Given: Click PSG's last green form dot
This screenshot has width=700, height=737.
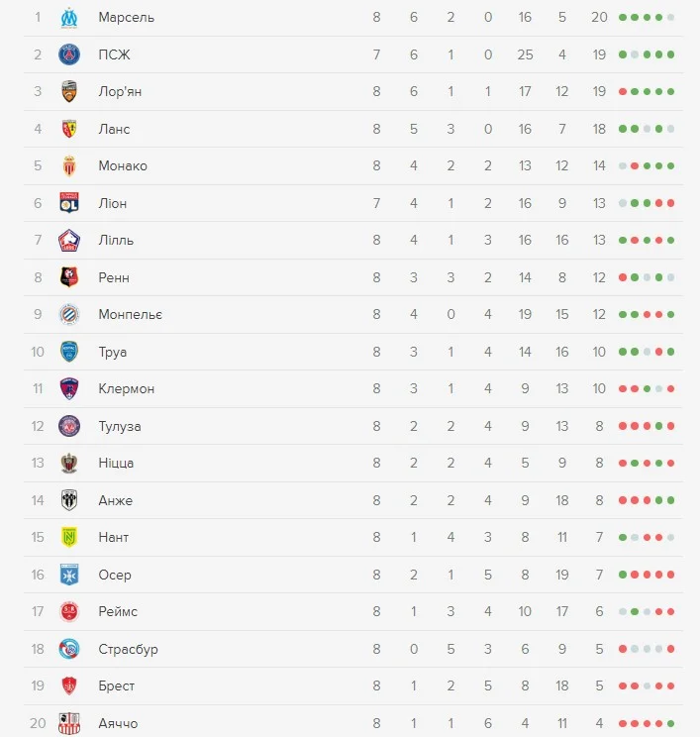Looking at the screenshot, I should pyautogui.click(x=670, y=54).
